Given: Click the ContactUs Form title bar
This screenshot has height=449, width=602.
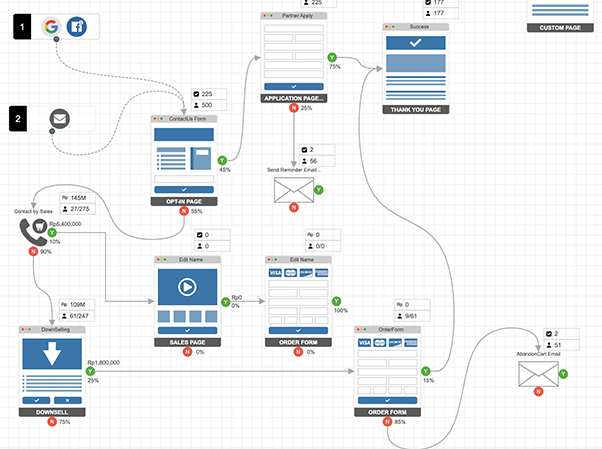Looking at the screenshot, I should coord(185,119).
